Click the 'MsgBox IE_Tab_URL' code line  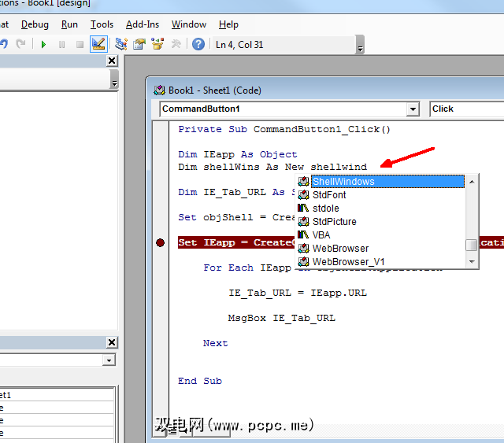click(282, 318)
